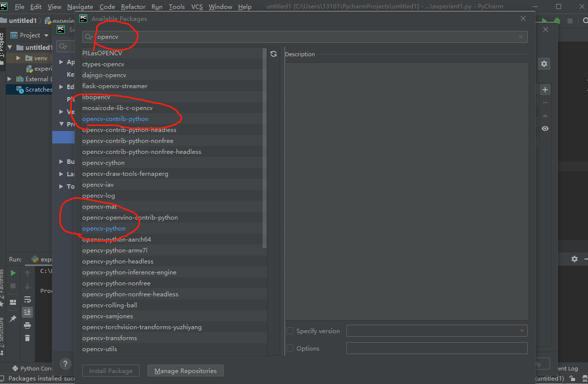588x384 pixels.
Task: Collapse the untitled1 project tree node
Action: pos(10,47)
